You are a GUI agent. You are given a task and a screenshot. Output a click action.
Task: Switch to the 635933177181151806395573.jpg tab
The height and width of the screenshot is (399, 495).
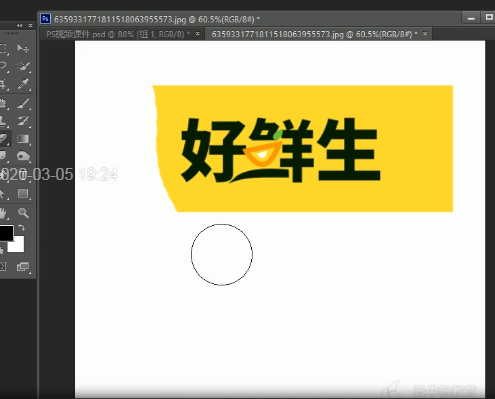314,34
